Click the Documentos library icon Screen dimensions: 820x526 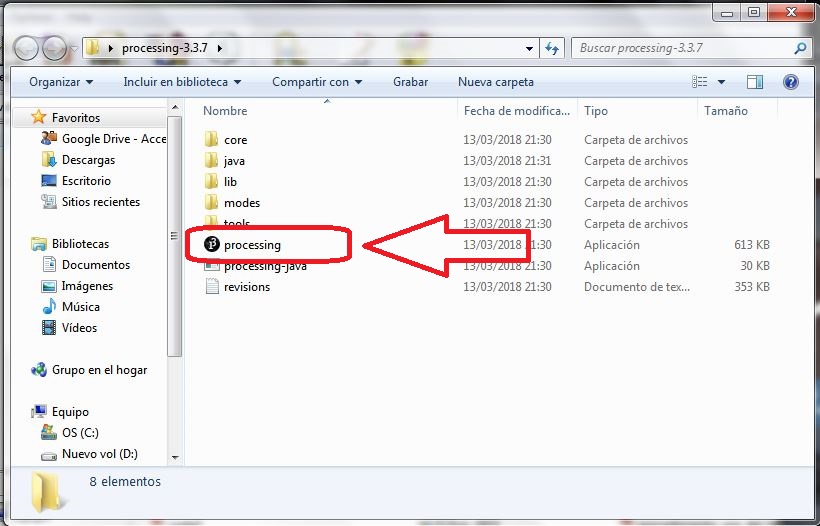49,265
